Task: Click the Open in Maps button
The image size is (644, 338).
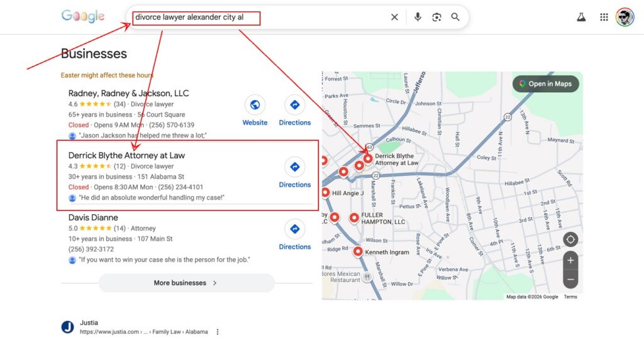Action: pos(545,84)
